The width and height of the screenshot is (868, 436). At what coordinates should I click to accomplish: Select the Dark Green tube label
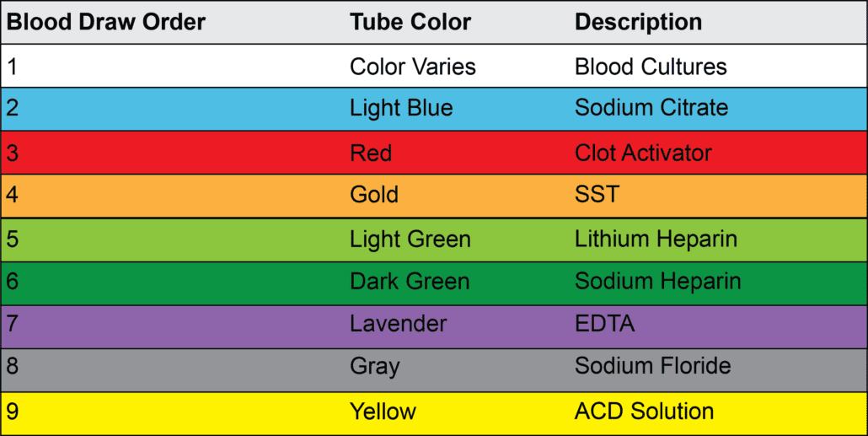[x=410, y=282]
